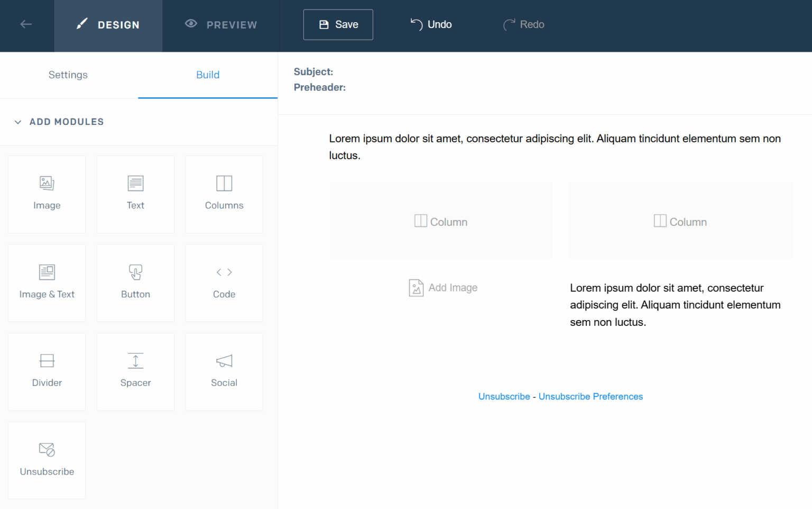Insert a Button module
The width and height of the screenshot is (812, 509).
[x=135, y=283]
